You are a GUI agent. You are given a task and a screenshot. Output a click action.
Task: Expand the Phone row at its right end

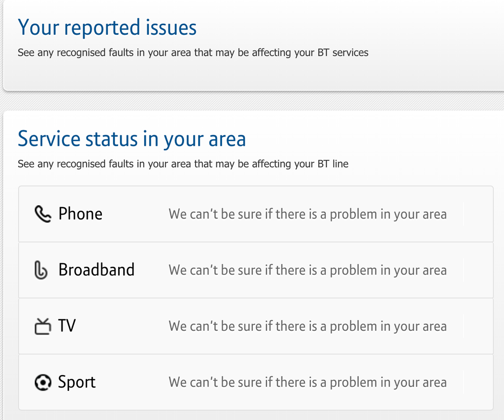pyautogui.click(x=477, y=214)
